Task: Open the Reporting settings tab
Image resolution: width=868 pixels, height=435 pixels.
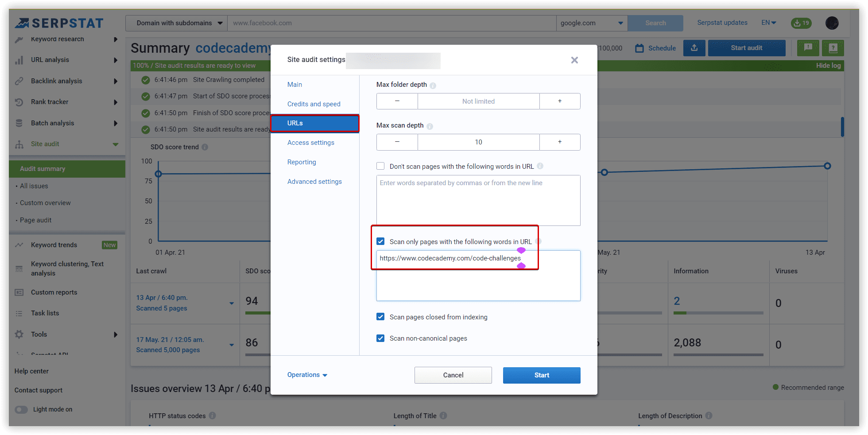Action: point(302,162)
